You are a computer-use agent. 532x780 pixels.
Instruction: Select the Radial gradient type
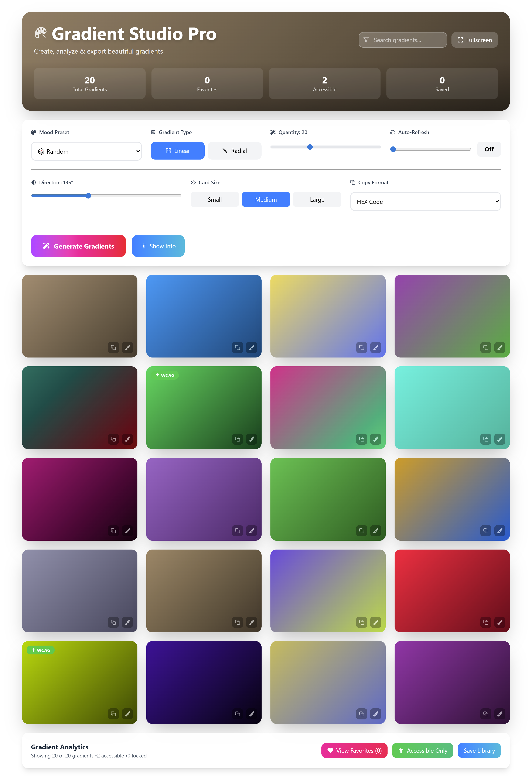click(234, 151)
